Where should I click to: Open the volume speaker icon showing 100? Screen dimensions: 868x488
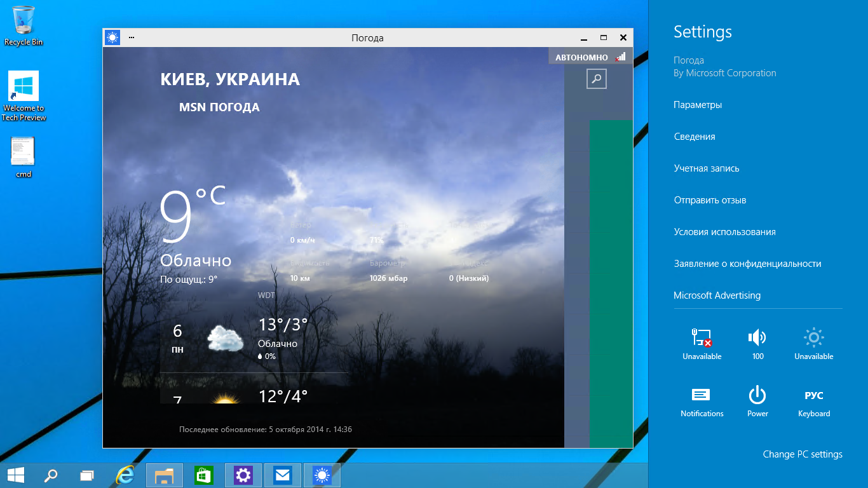(757, 344)
